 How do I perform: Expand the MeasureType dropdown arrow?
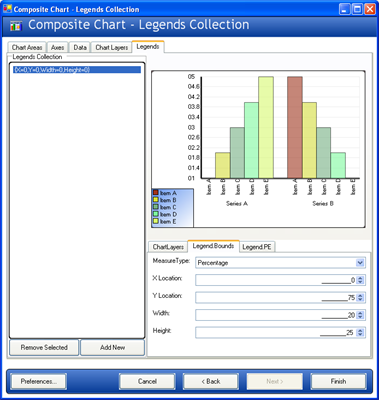click(x=360, y=263)
